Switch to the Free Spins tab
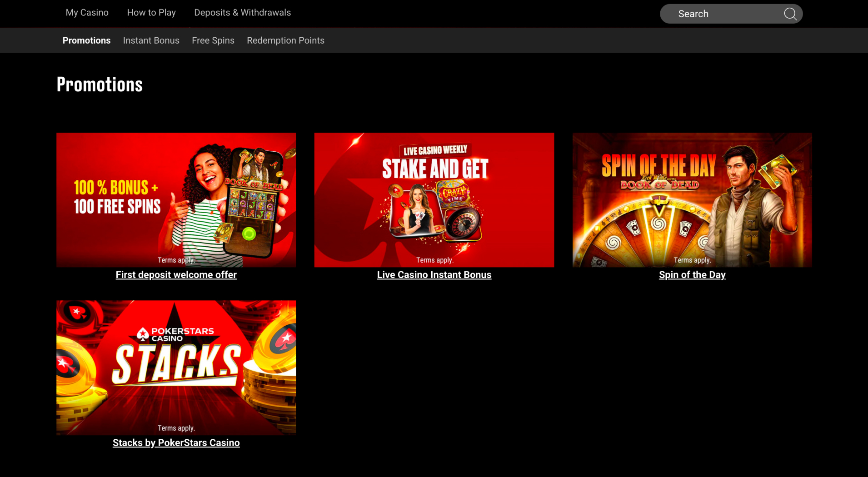 pos(213,40)
